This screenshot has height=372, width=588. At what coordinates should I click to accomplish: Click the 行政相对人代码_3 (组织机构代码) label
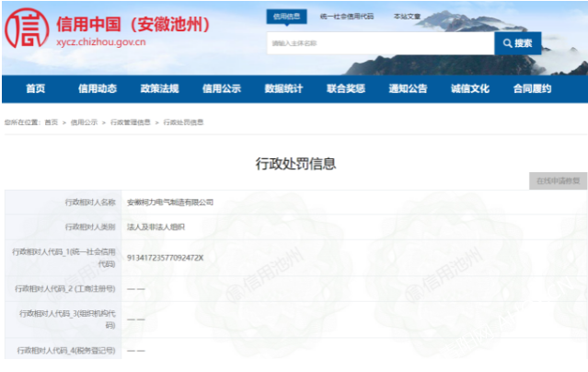[67, 320]
